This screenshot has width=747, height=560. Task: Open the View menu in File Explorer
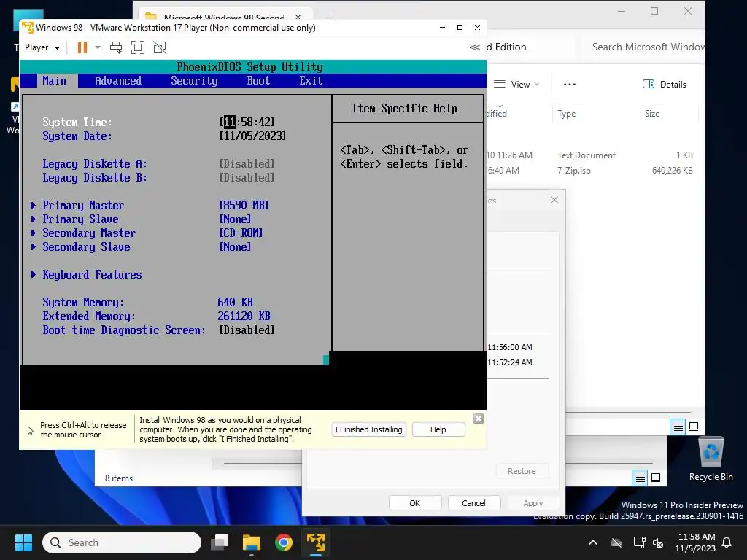(517, 85)
